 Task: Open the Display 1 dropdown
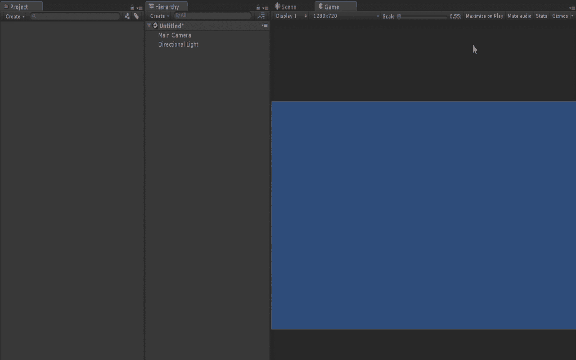291,16
